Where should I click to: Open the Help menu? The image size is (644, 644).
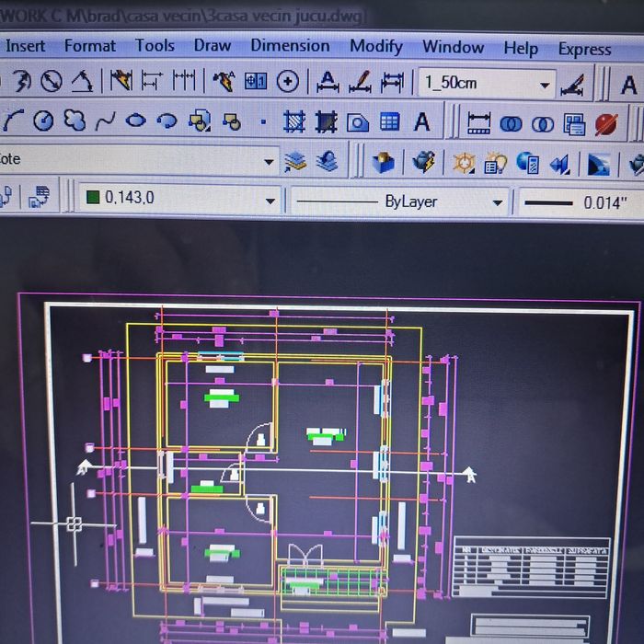click(x=521, y=49)
